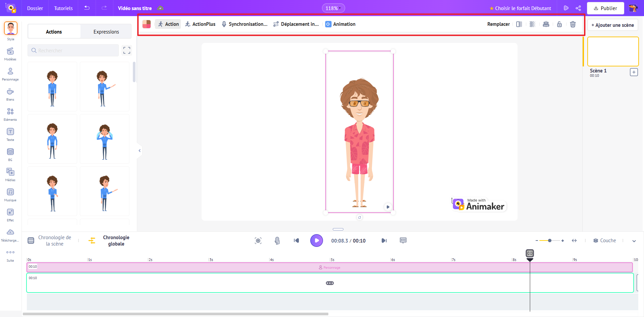Switch to the Expressions tab
Image resolution: width=644 pixels, height=317 pixels.
pyautogui.click(x=106, y=31)
